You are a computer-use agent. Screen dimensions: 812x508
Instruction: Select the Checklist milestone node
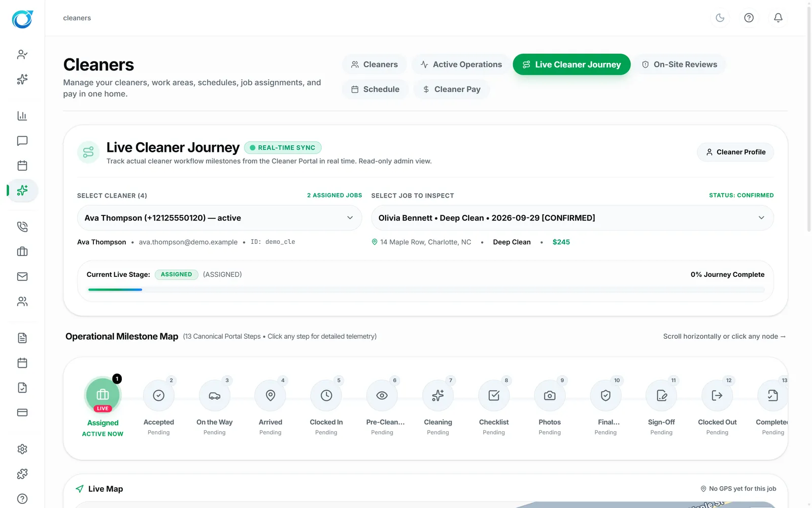[x=494, y=395]
